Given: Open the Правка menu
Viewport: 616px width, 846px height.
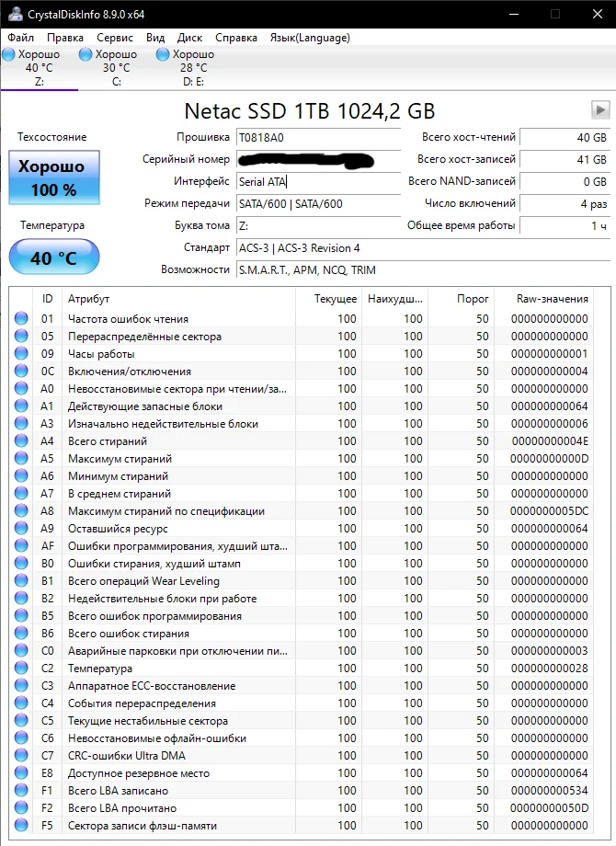Looking at the screenshot, I should coord(64,38).
